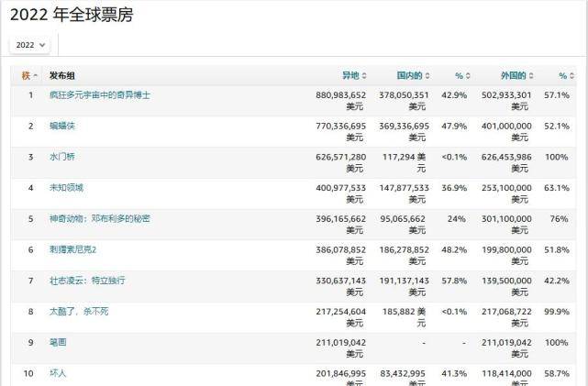Click the 147,877,533 domestic gross value
The image size is (588, 386).
[x=404, y=188]
